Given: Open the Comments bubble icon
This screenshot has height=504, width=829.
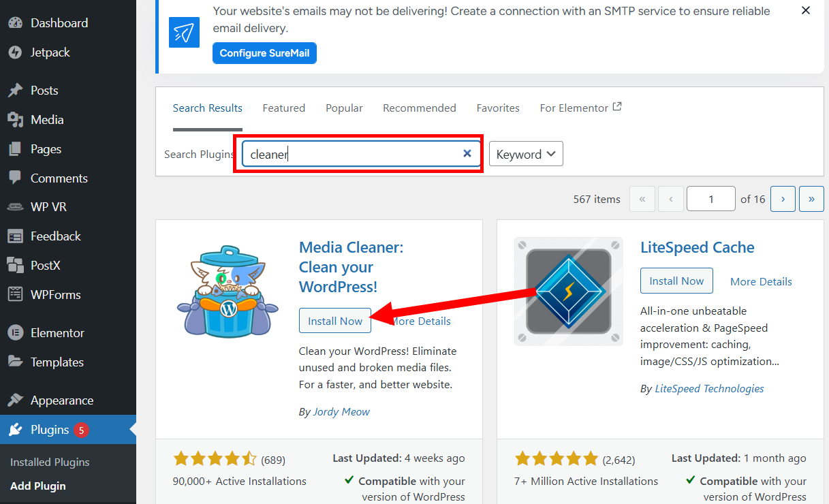Looking at the screenshot, I should tap(15, 178).
